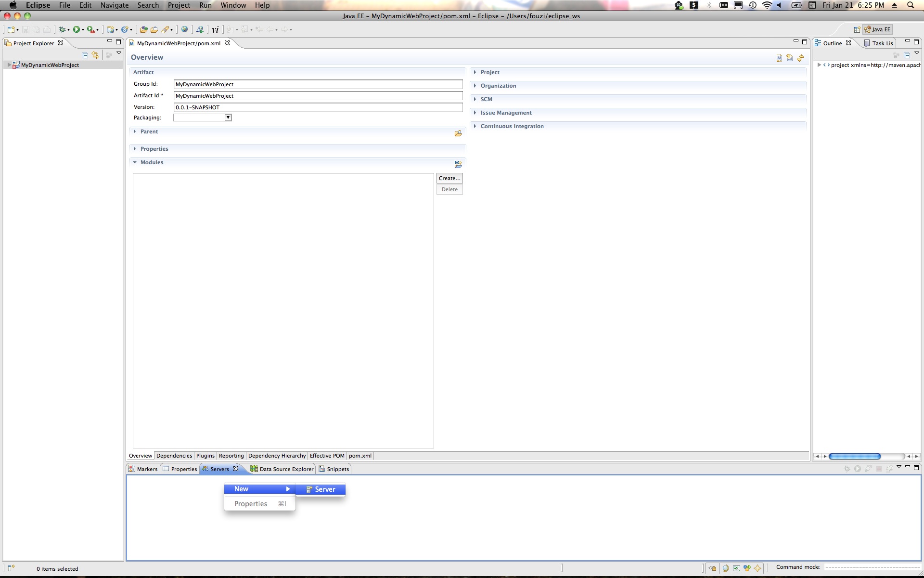Open Project Explorer view menu triangle
The width and height of the screenshot is (924, 578).
119,53
